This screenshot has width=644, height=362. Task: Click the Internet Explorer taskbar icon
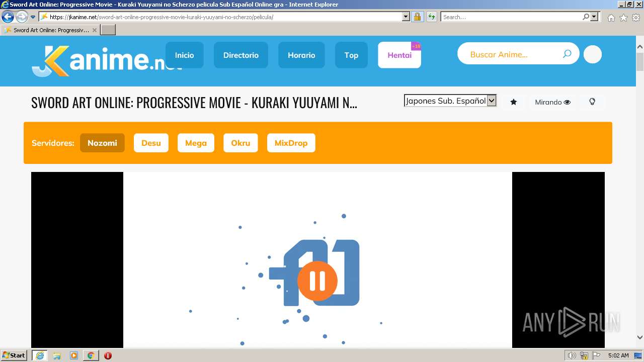click(x=40, y=355)
